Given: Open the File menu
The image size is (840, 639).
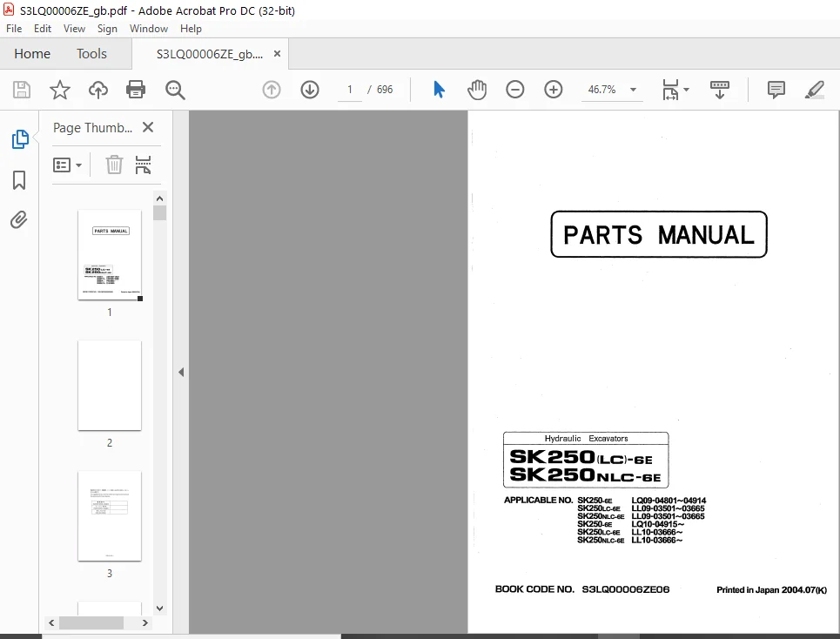Looking at the screenshot, I should [x=14, y=29].
